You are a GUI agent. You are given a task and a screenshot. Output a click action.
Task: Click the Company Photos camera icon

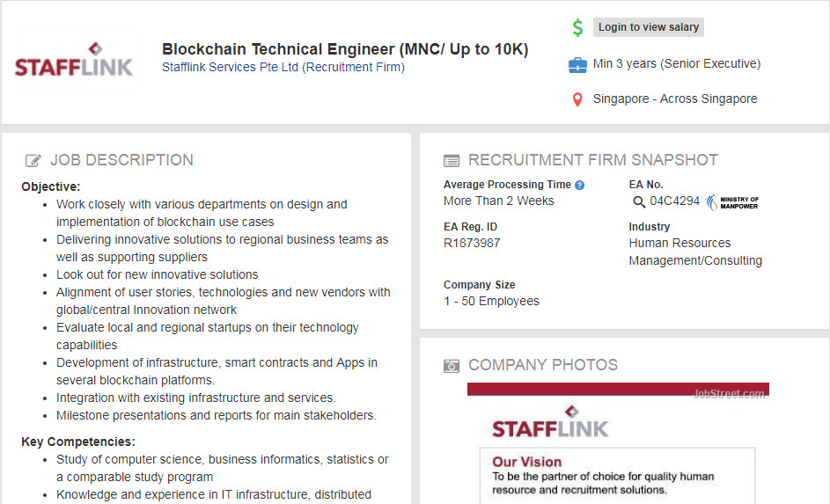[x=452, y=366]
